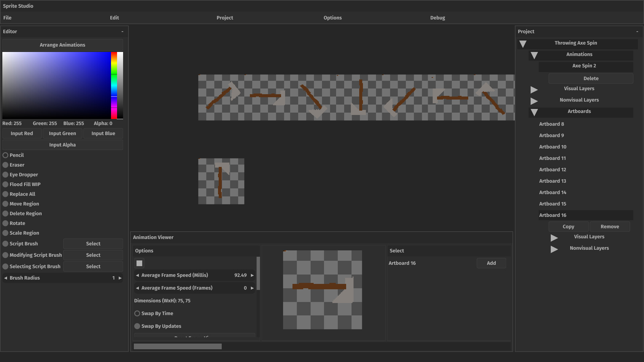The image size is (644, 362).
Task: Open the Debug menu
Action: pyautogui.click(x=437, y=17)
